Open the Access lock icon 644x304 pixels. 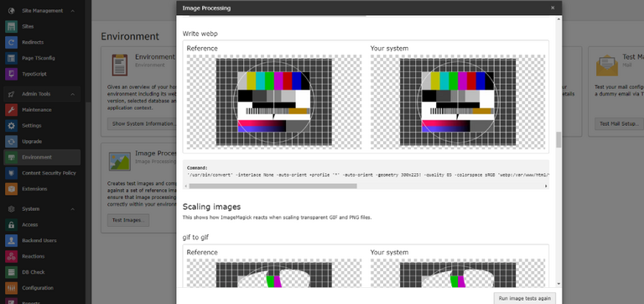coord(12,224)
